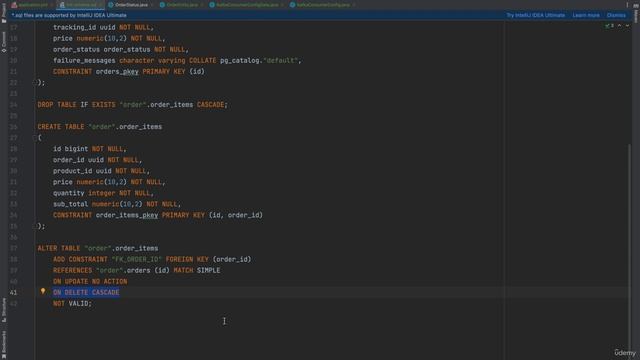Click the highlighted ON DELETE CASCADE text
Viewport: 640px width, 360px height.
(x=86, y=292)
